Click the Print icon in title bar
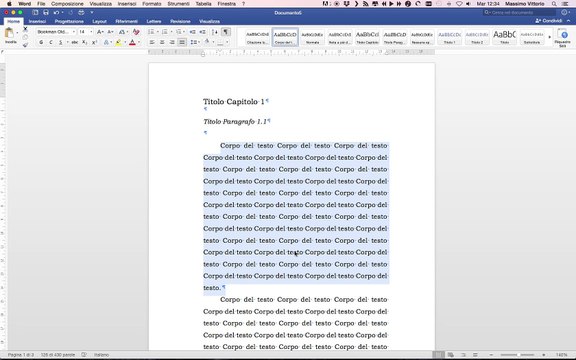The image size is (576, 360). click(x=81, y=12)
